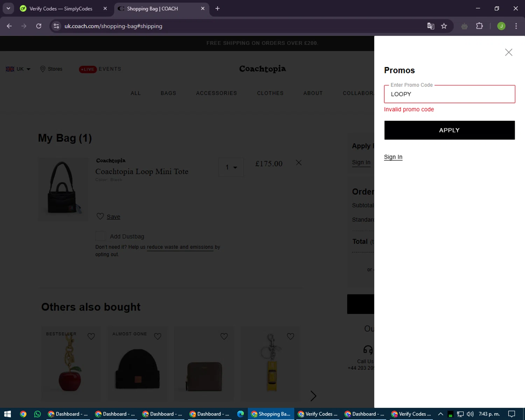Open Chrome from the taskbar

tap(23, 414)
